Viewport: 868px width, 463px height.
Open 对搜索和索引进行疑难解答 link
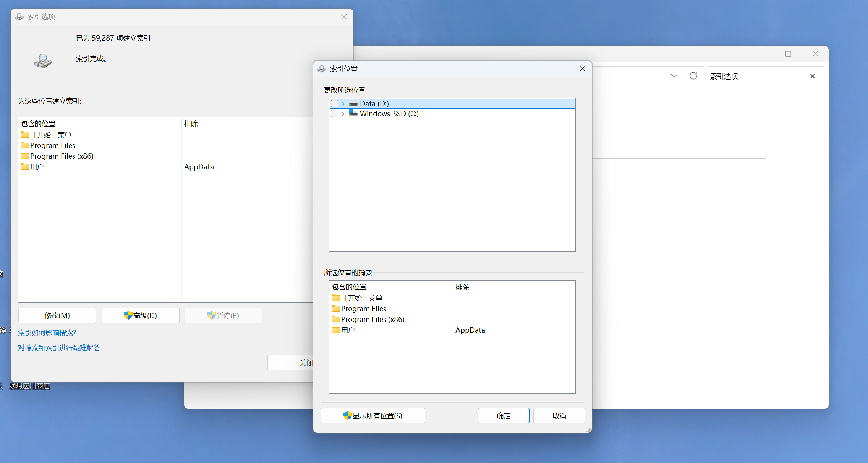click(x=59, y=348)
